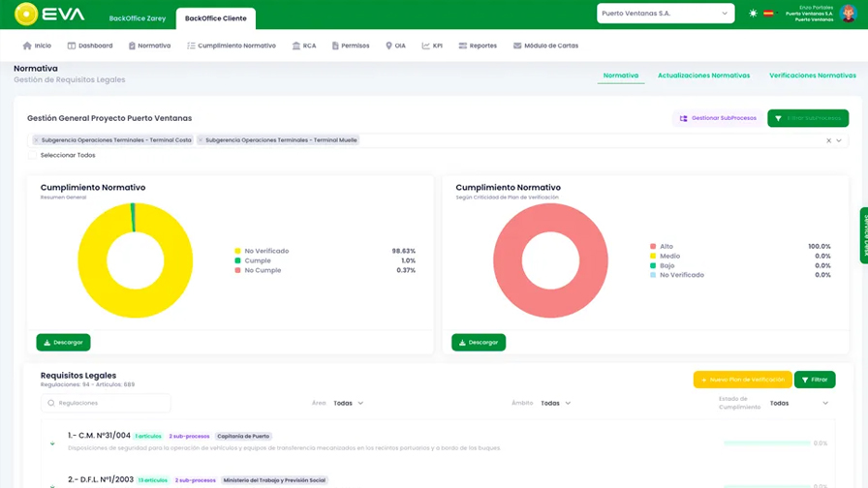
Task: Check the Seleccionar Todos checkbox
Action: [32, 155]
